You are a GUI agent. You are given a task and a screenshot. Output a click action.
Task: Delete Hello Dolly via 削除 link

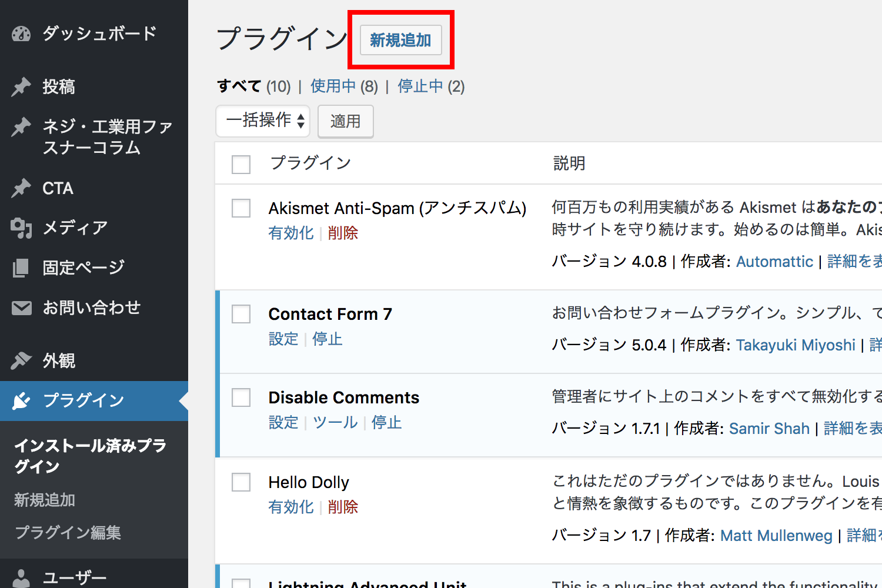pos(343,507)
